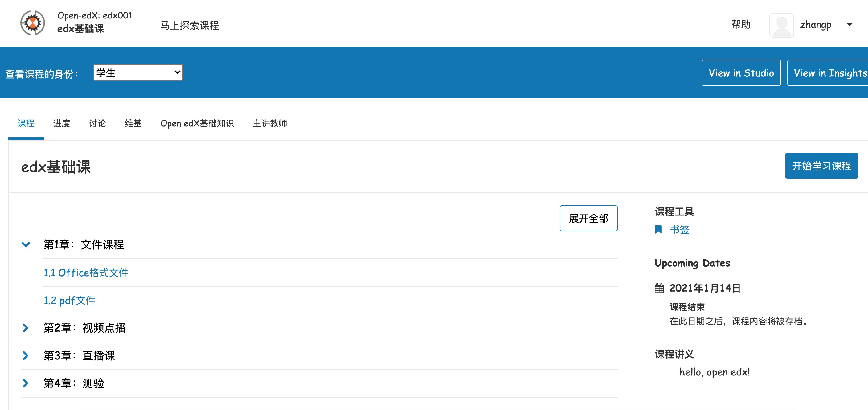Click the 课程结束 label
This screenshot has width=868, height=410.
[687, 307]
